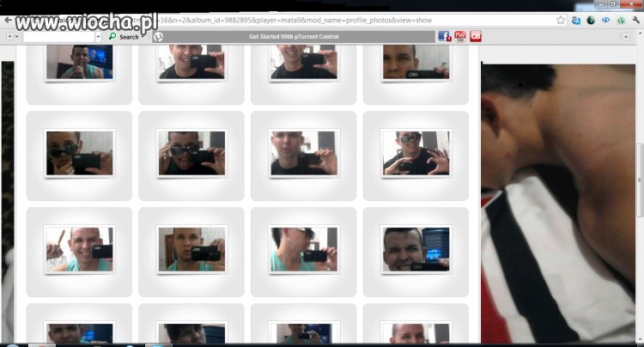Open thumbnail with raised finger gesture

coord(79,249)
